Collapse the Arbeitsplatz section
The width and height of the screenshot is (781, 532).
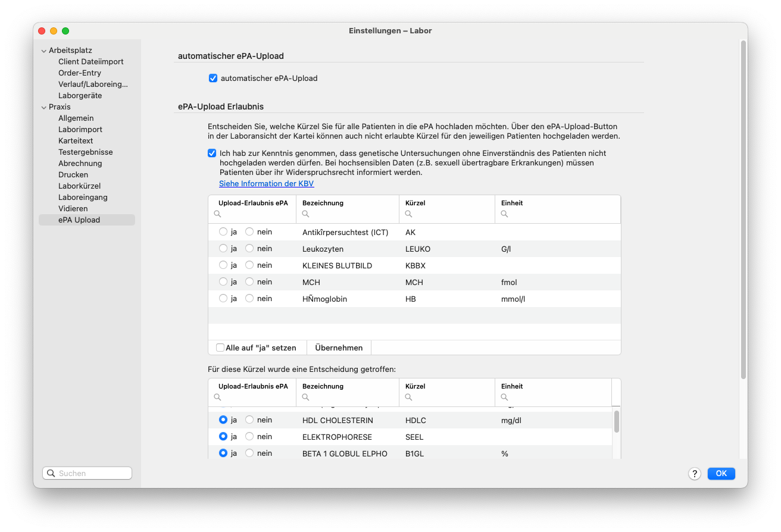pyautogui.click(x=43, y=50)
